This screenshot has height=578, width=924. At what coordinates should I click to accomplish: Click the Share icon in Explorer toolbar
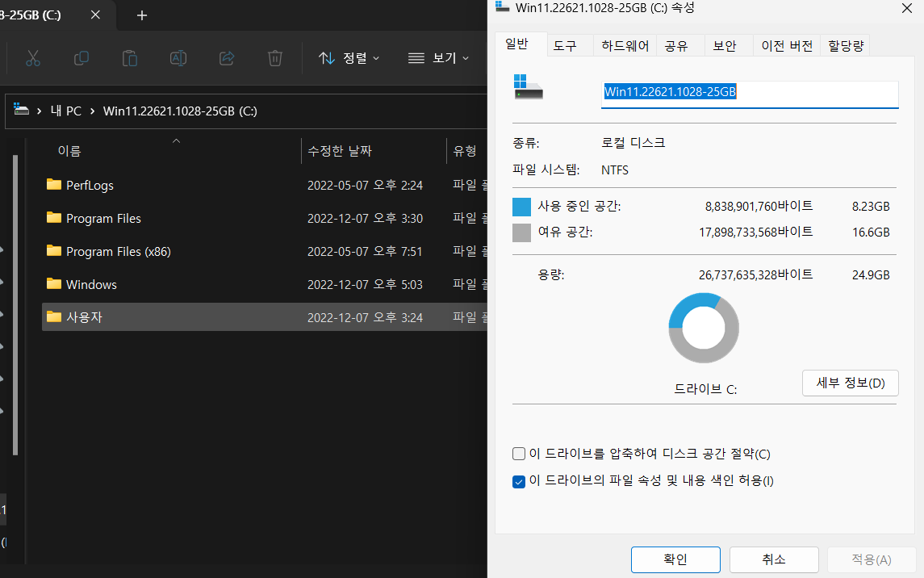pos(227,58)
